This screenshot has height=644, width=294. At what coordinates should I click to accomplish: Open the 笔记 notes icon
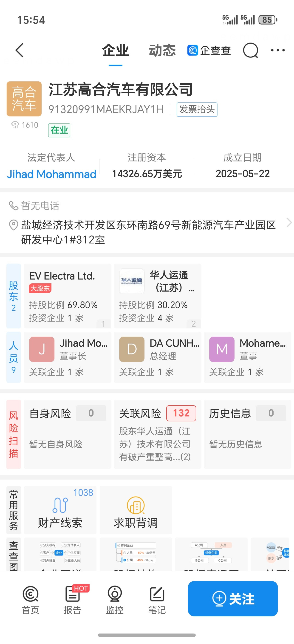coord(157,599)
